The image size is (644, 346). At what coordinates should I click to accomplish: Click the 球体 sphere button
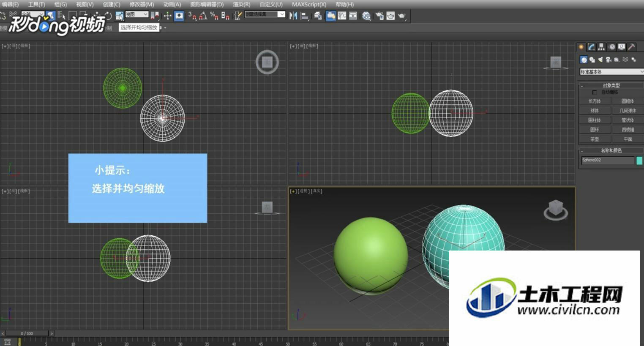coord(595,111)
